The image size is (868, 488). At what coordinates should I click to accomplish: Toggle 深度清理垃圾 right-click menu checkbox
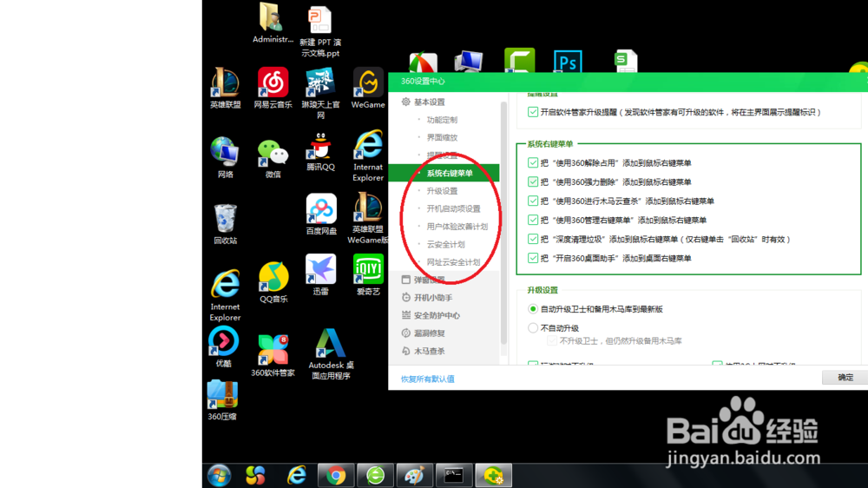point(533,239)
